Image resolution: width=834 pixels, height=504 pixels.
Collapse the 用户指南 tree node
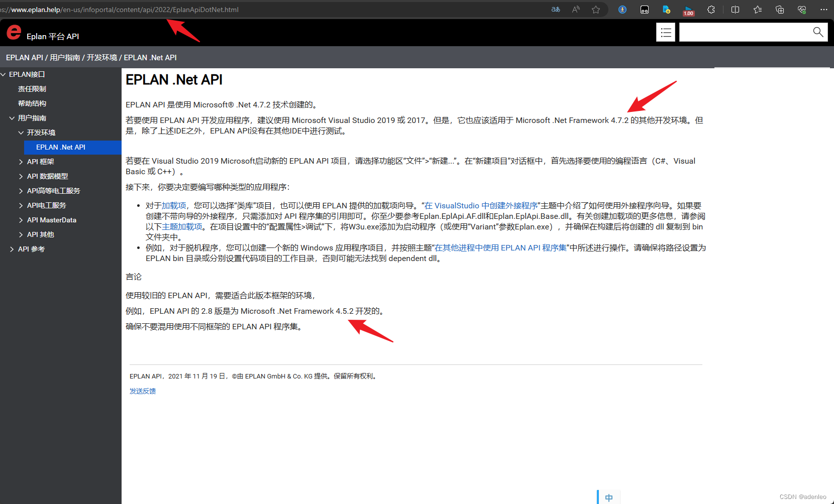point(12,118)
